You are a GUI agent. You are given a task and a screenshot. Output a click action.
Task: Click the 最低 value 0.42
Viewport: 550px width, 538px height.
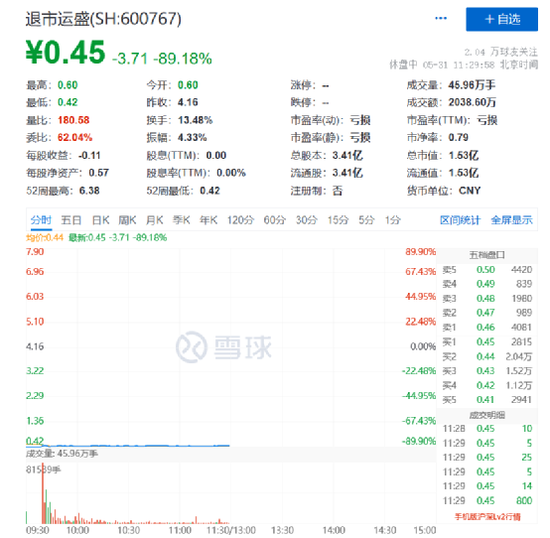(68, 102)
